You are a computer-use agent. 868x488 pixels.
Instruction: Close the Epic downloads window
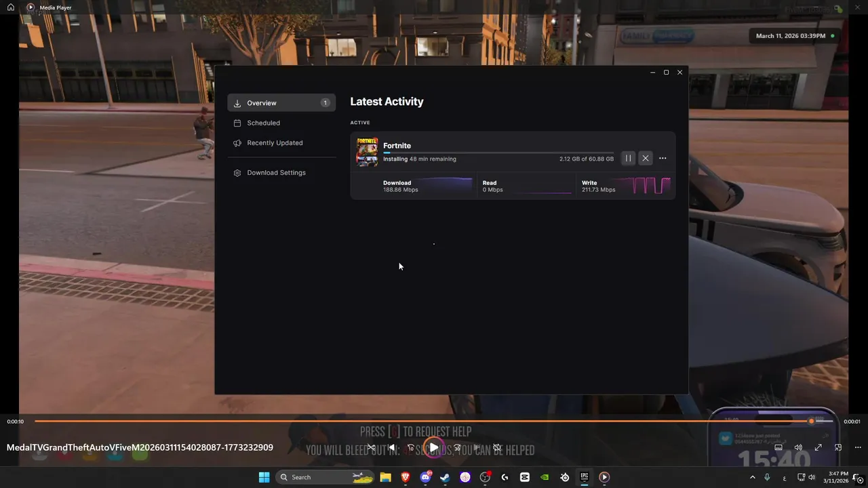(x=679, y=73)
